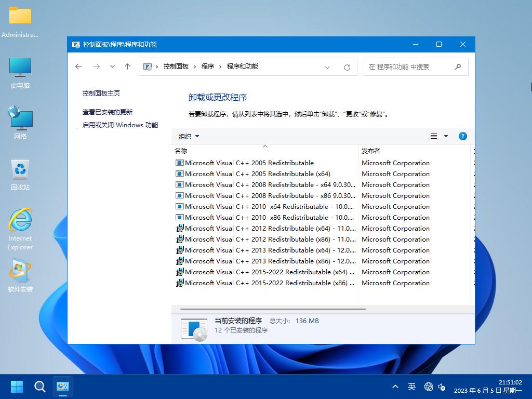Expand the address bar history dropdown

tap(327, 67)
